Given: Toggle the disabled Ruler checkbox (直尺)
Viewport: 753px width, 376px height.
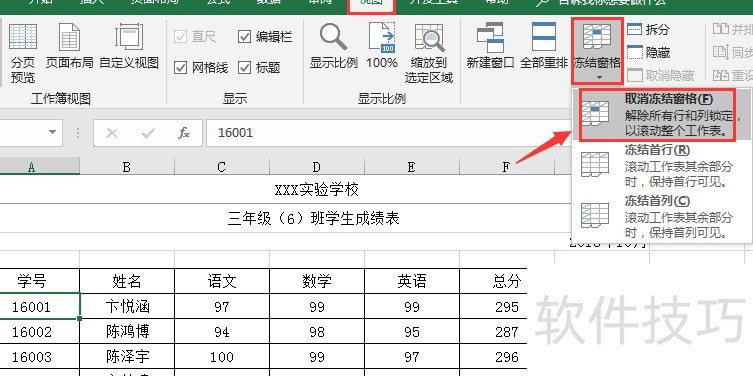Looking at the screenshot, I should tap(195, 36).
